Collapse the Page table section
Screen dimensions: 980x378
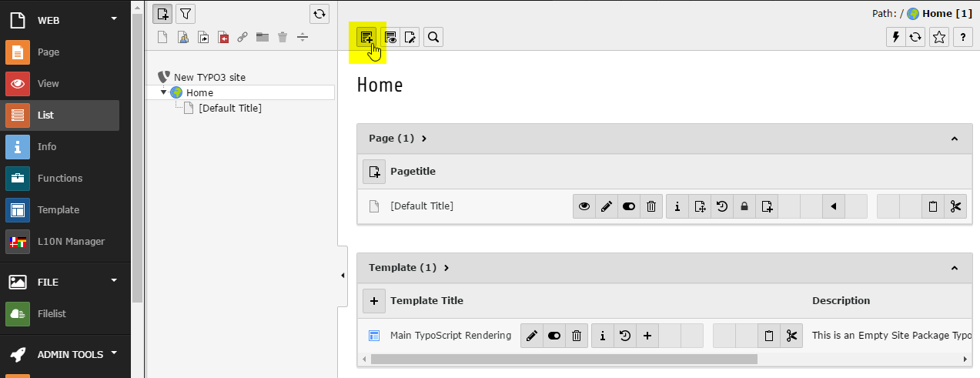(955, 139)
